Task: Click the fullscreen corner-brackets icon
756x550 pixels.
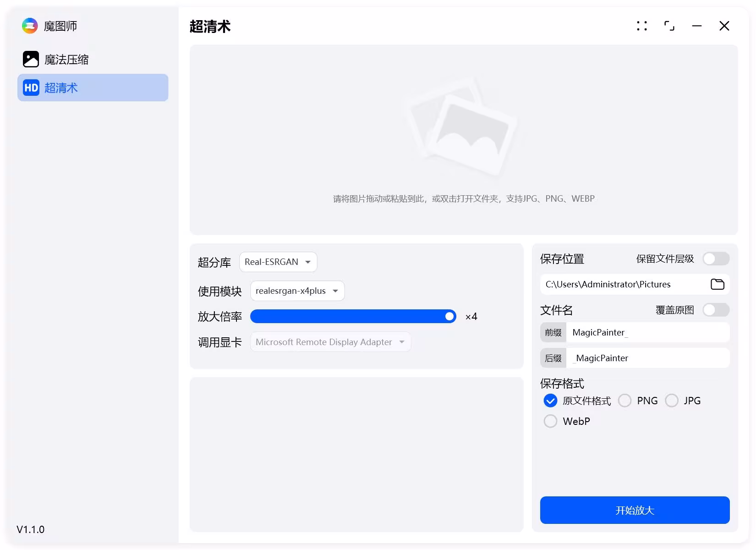Action: 669,26
